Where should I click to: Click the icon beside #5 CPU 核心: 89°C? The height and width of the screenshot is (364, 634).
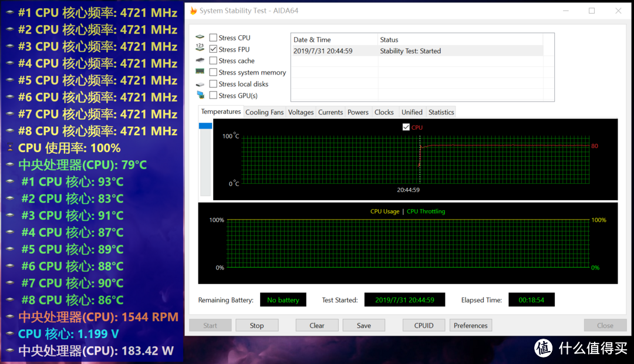[x=10, y=249]
